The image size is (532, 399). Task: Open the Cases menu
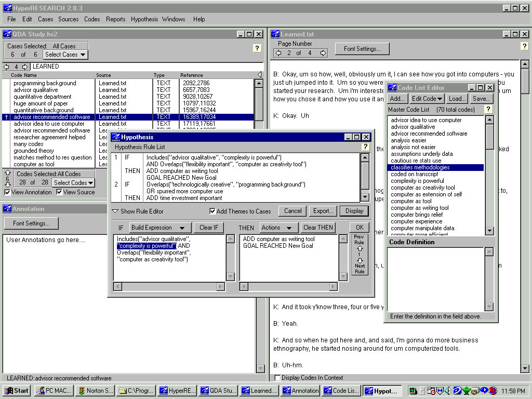(x=46, y=19)
